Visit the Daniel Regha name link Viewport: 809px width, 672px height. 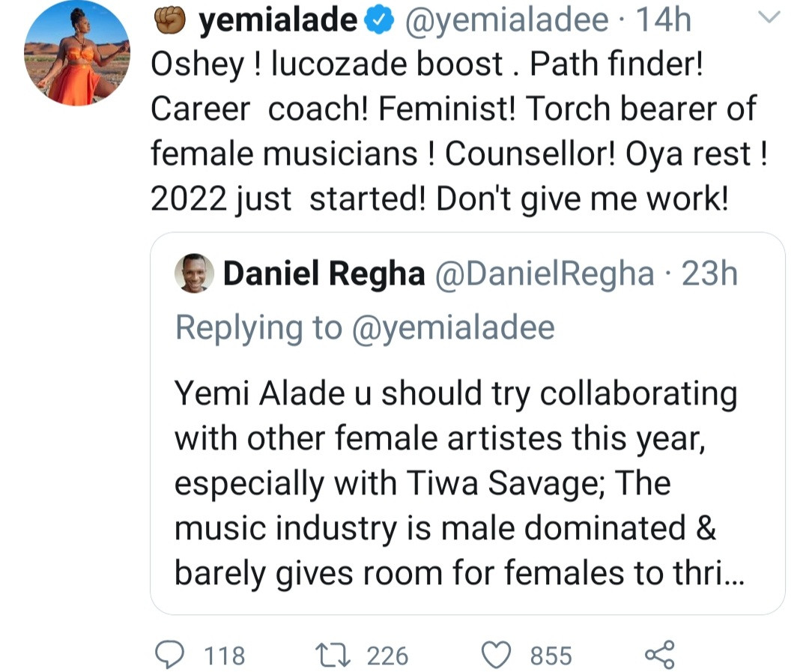324,274
